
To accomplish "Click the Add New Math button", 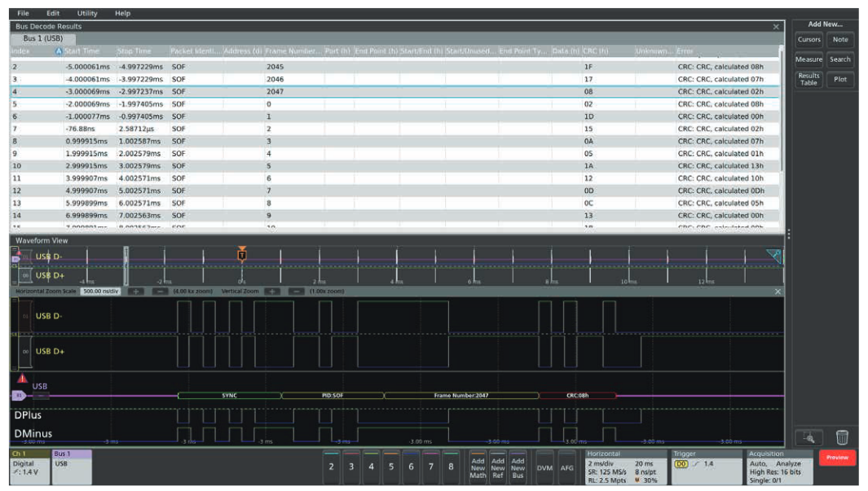I will click(x=478, y=467).
